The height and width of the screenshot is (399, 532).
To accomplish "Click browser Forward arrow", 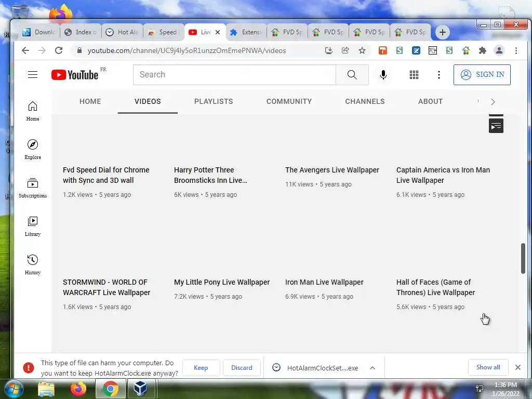I will click(x=42, y=50).
